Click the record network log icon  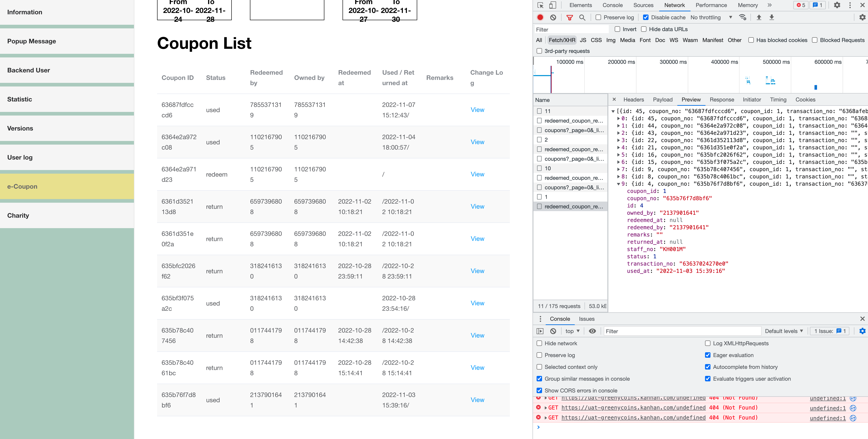coord(540,17)
